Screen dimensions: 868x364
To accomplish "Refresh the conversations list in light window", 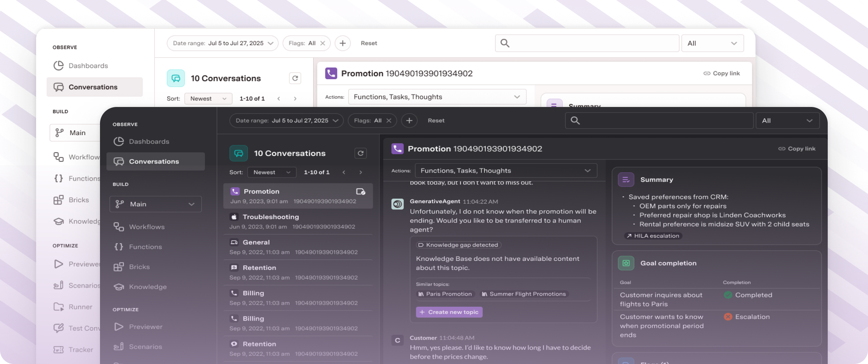I will [295, 78].
